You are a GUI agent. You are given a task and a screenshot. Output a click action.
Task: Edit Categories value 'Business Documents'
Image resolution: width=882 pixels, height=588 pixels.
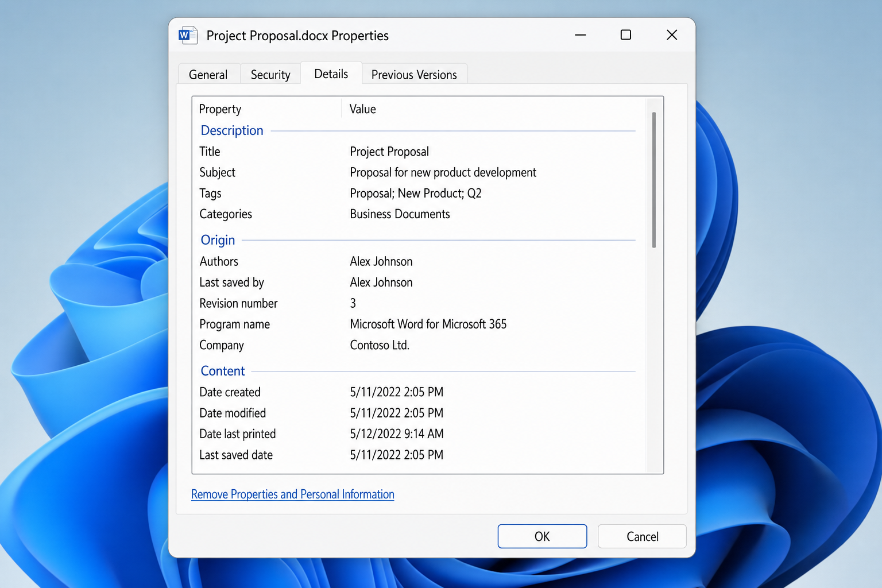coord(400,214)
